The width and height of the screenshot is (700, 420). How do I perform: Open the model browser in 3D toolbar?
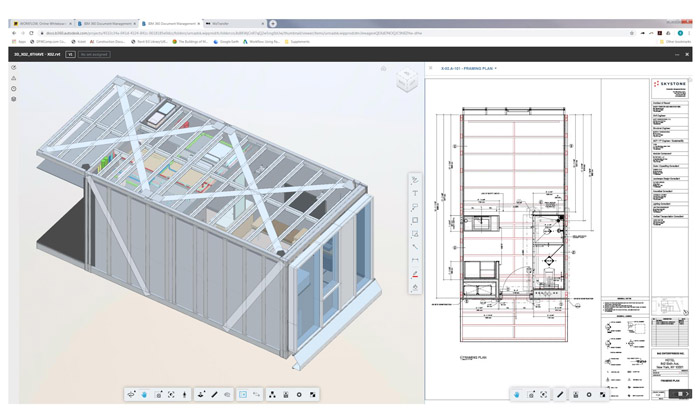coord(272,395)
